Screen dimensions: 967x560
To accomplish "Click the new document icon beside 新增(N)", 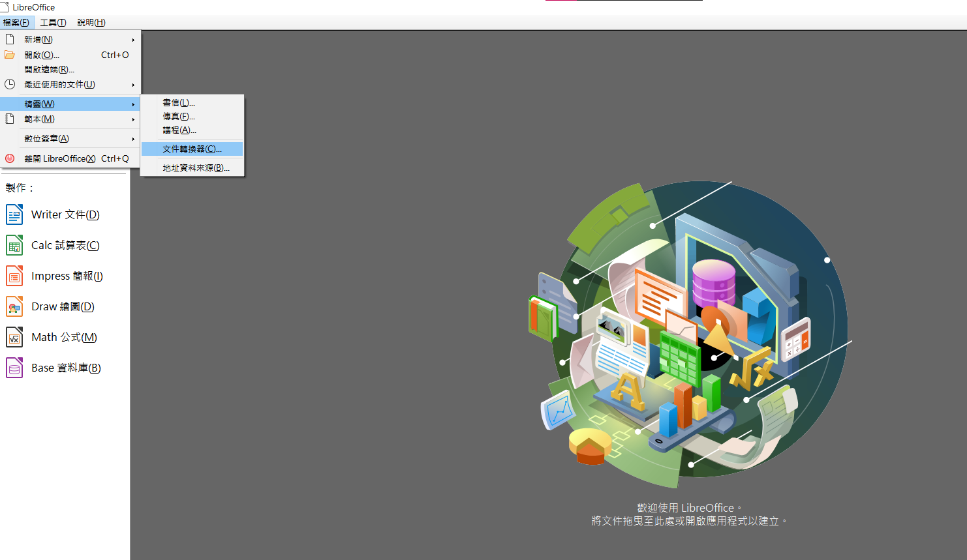I will pos(10,39).
